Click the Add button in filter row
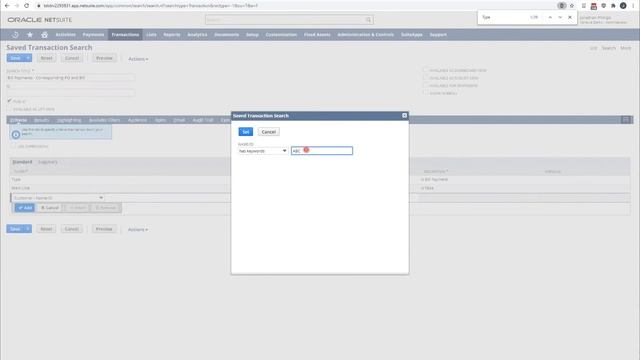640x360 pixels. point(24,208)
